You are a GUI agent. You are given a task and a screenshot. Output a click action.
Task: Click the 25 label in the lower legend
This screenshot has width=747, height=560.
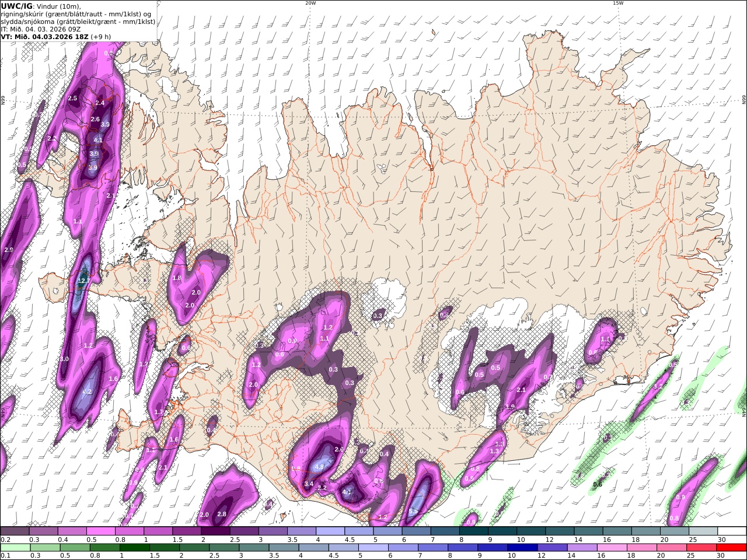tap(690, 556)
